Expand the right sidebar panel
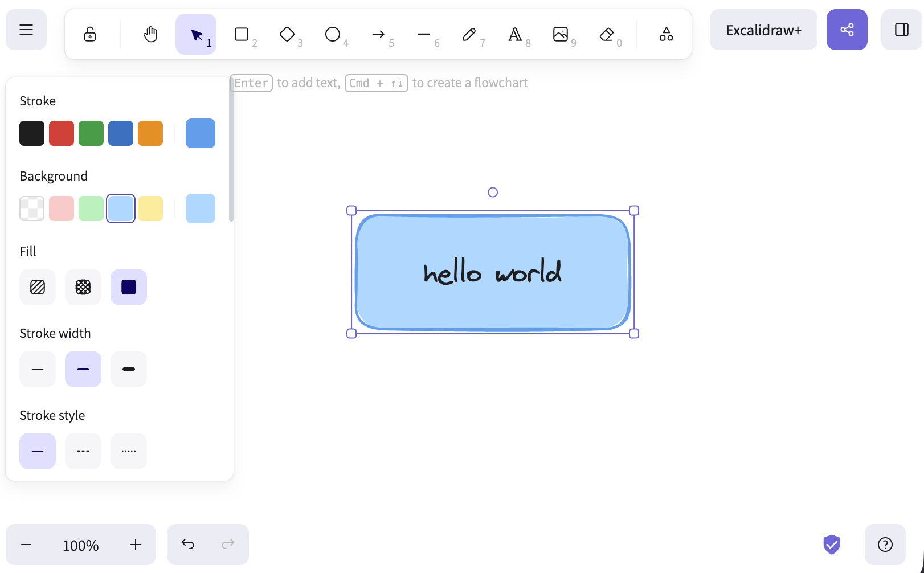The width and height of the screenshot is (924, 573). click(902, 30)
